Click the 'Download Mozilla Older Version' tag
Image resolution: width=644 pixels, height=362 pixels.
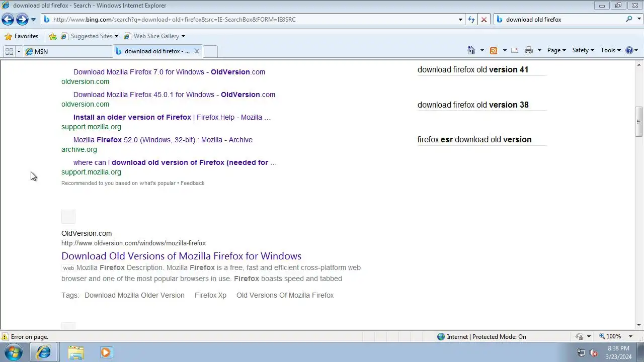[134, 295]
